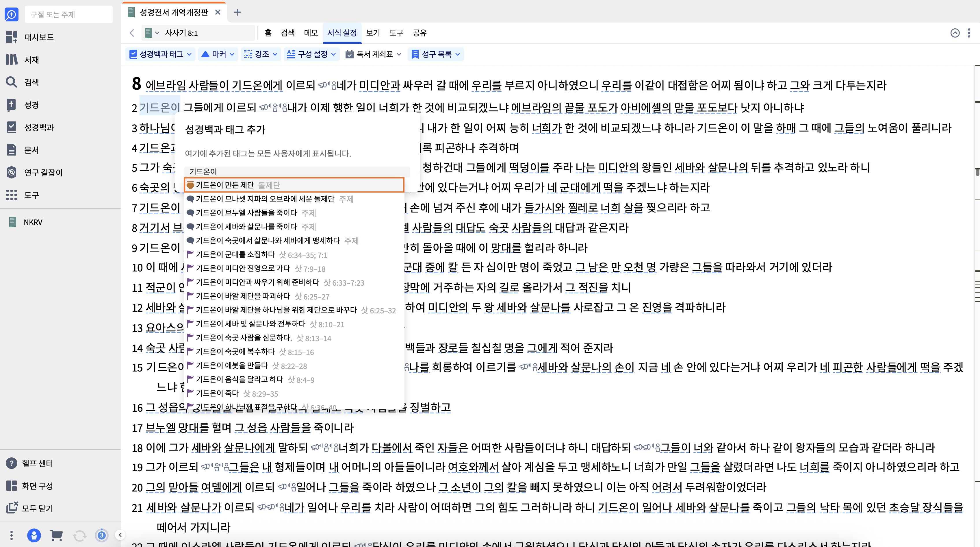This screenshot has width=980, height=547.
Task: Close the 성경전서 개역개정판 tab
Action: (x=218, y=12)
